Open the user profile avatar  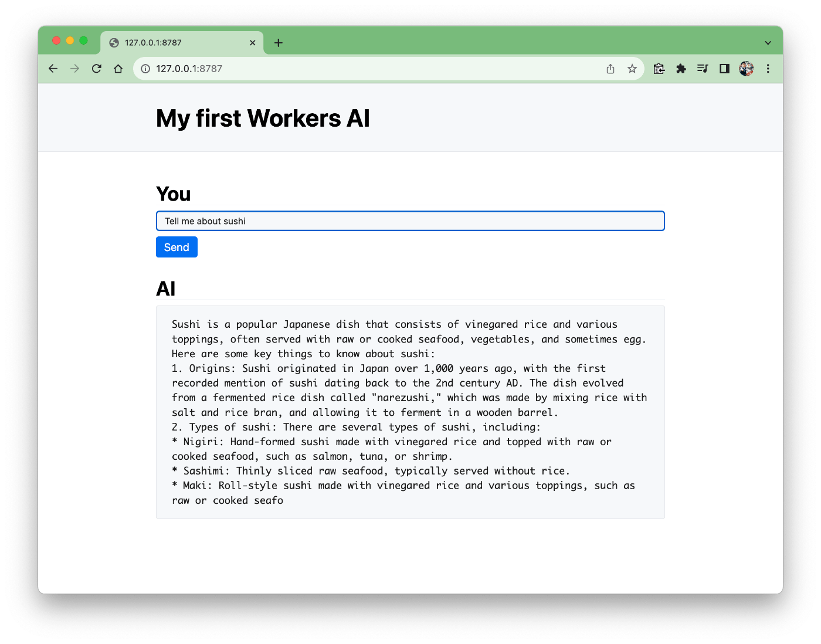click(746, 69)
